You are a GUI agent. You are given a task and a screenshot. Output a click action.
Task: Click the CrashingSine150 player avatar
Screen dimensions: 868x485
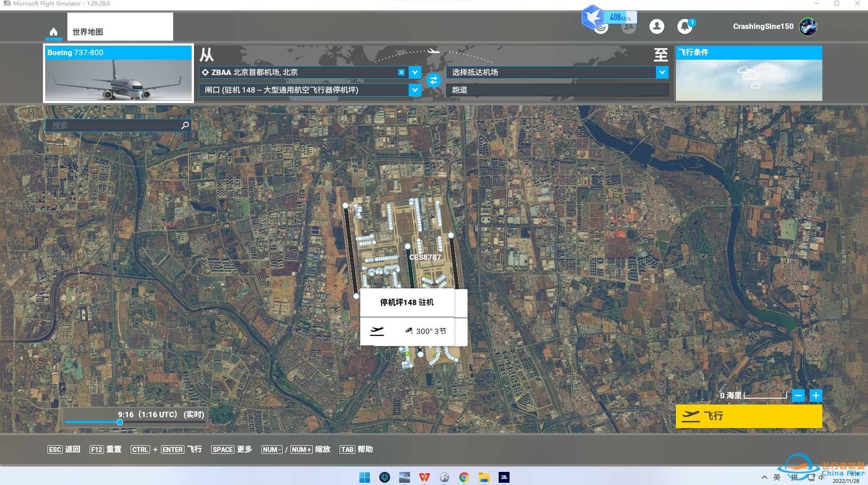point(808,27)
